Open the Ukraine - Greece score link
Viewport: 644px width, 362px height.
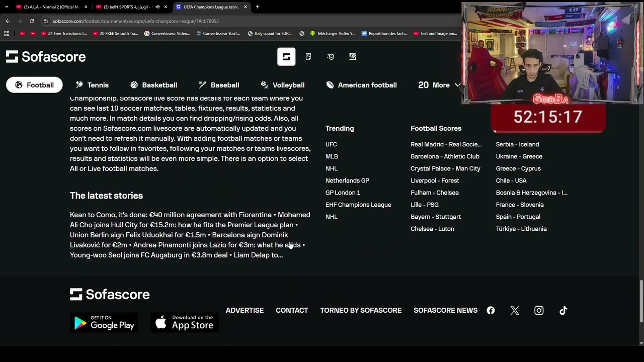pos(519,156)
